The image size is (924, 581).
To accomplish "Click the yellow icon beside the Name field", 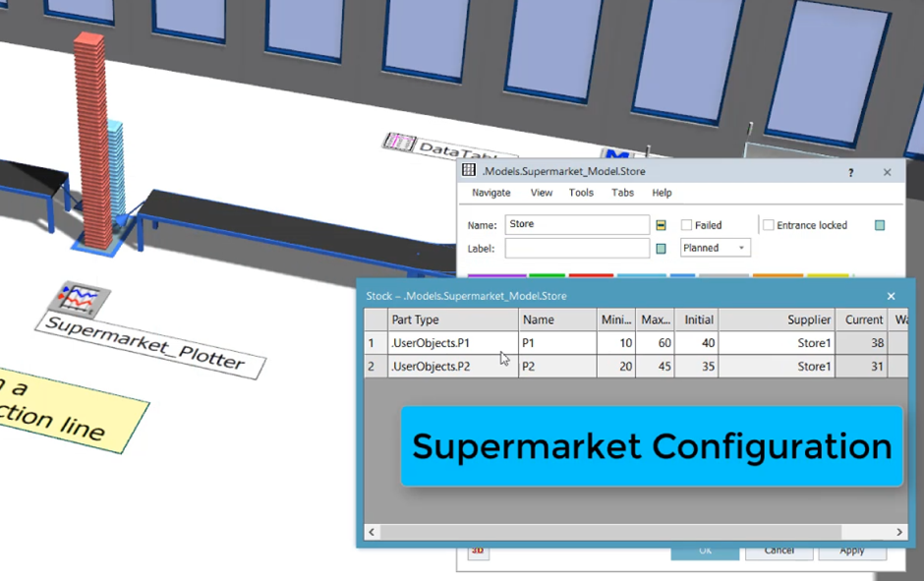I will pyautogui.click(x=662, y=225).
